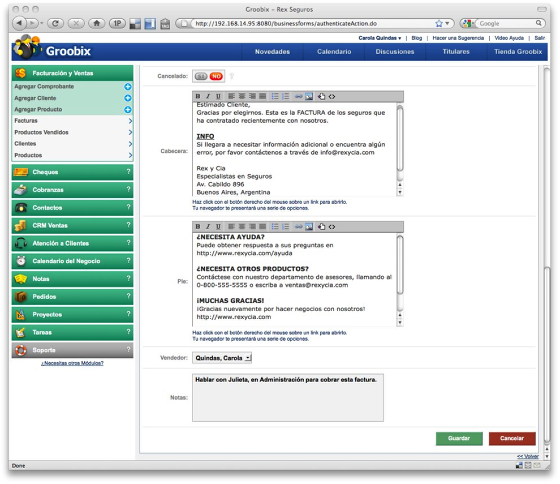Screen dimensions: 560x484
Task: Set Cancelado toggle to SI
Action: coord(201,76)
